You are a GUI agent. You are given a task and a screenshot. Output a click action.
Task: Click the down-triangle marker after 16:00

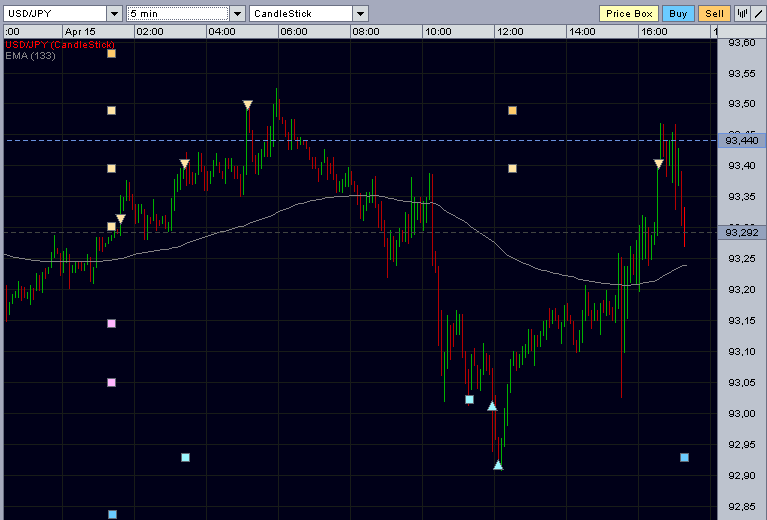click(x=659, y=164)
